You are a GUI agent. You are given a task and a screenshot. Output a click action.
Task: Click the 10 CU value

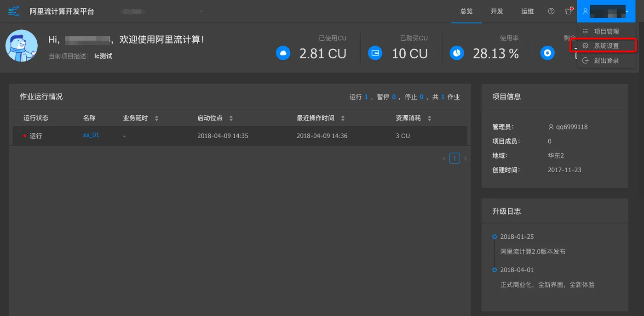pos(410,54)
